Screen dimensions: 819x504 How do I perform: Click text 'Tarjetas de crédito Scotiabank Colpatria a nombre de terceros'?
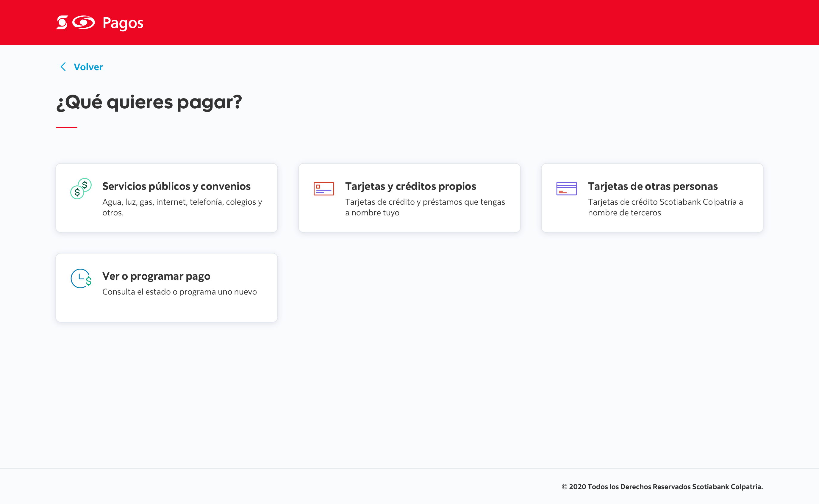pyautogui.click(x=665, y=207)
